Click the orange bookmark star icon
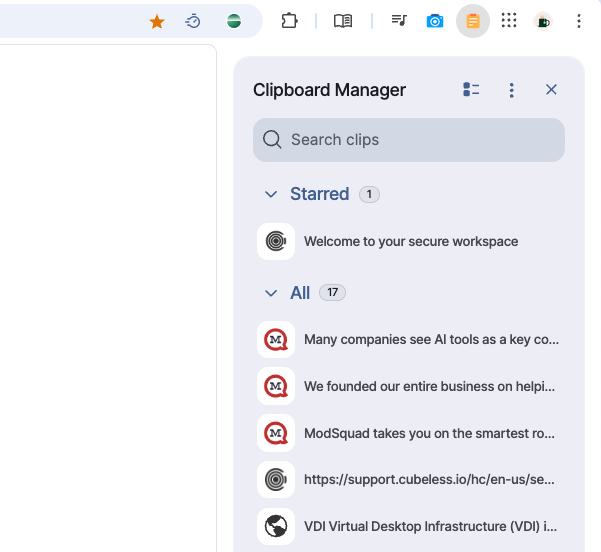This screenshot has width=601, height=552. click(x=157, y=21)
